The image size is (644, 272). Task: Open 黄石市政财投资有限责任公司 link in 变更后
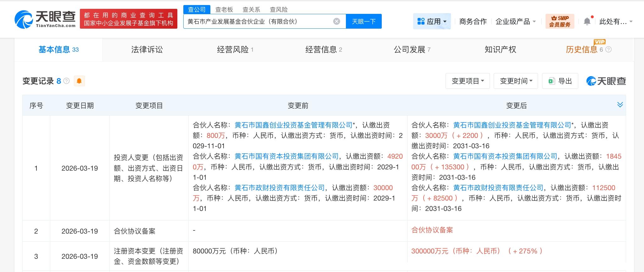point(498,188)
